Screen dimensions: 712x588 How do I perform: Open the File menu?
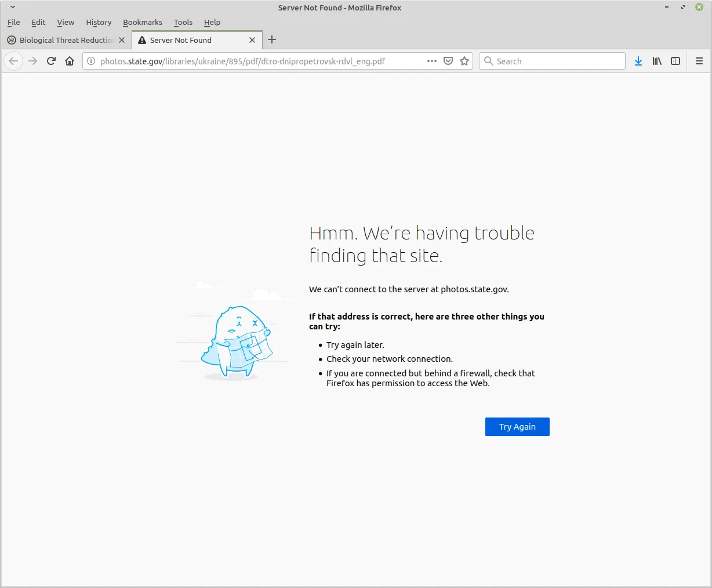(14, 22)
